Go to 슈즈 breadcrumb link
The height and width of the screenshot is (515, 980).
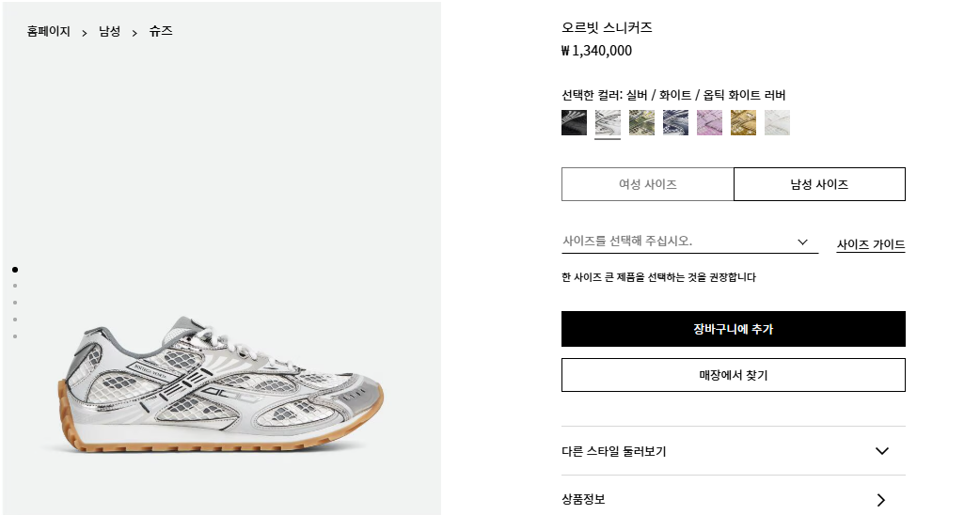pyautogui.click(x=161, y=31)
